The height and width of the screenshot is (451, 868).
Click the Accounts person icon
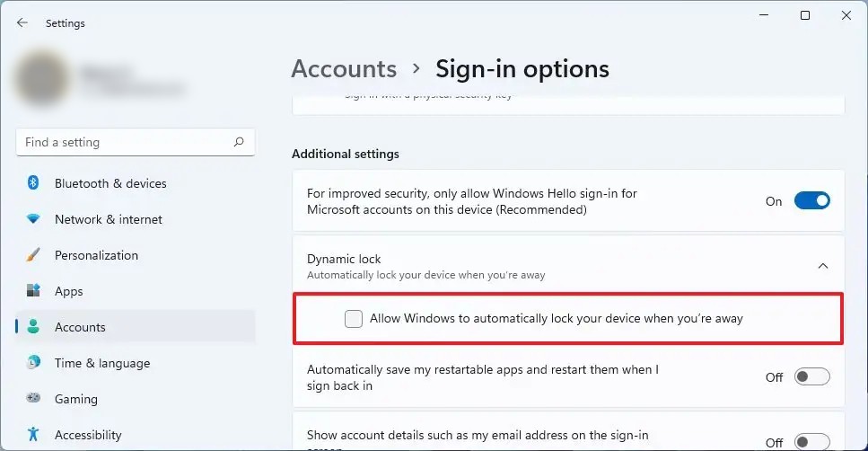(x=33, y=326)
